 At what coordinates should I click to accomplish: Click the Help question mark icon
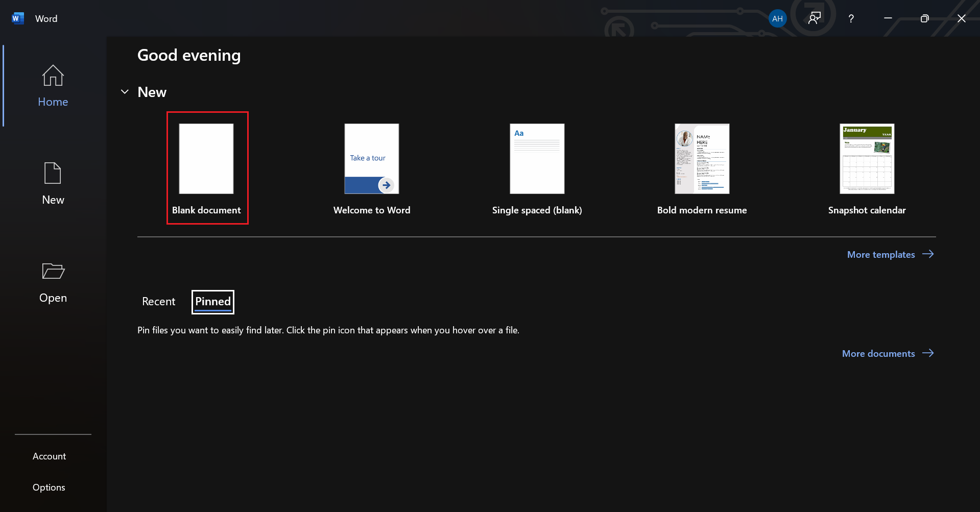tap(851, 18)
